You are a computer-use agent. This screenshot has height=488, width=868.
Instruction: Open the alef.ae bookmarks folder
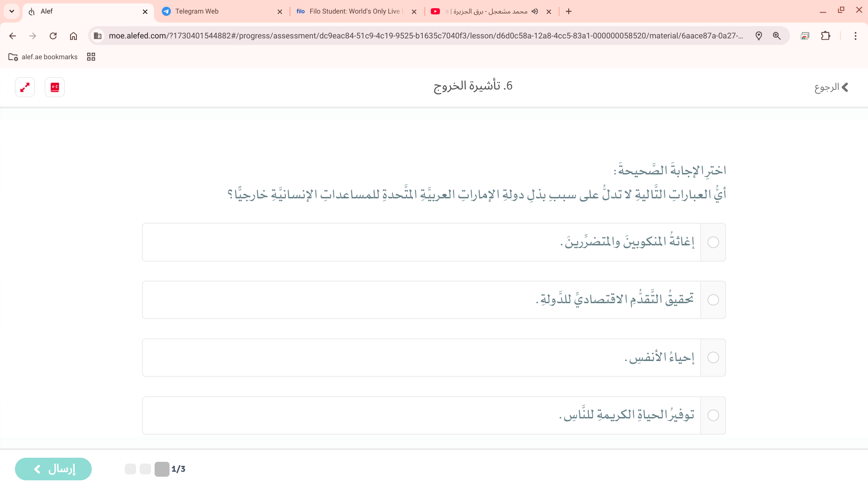pyautogui.click(x=43, y=57)
